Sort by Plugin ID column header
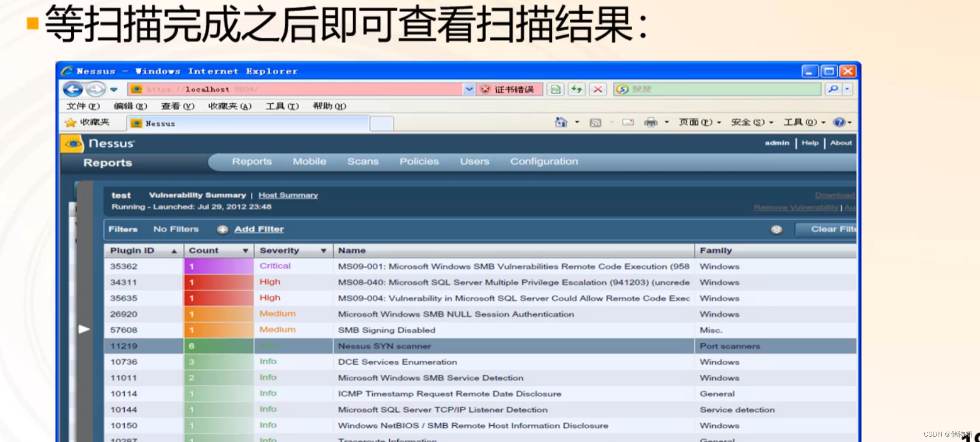 coord(144,251)
